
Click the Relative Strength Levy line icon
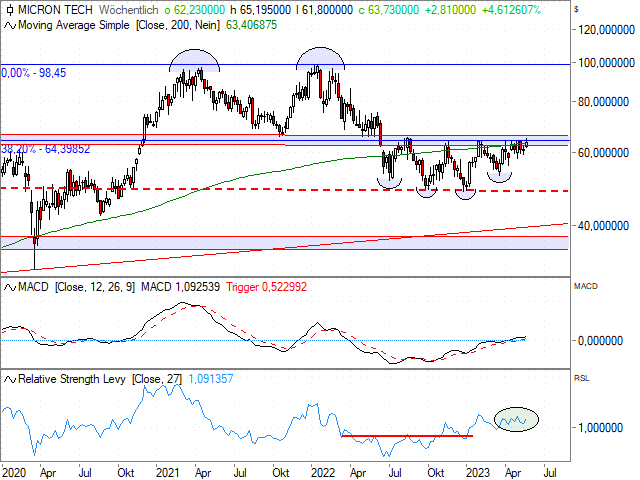point(10,380)
